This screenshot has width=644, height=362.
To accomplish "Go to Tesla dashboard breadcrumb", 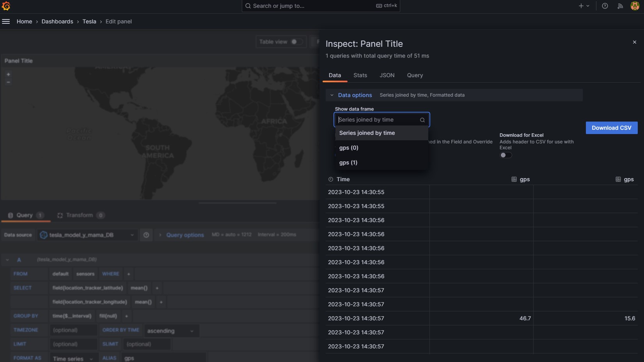I will [x=89, y=21].
